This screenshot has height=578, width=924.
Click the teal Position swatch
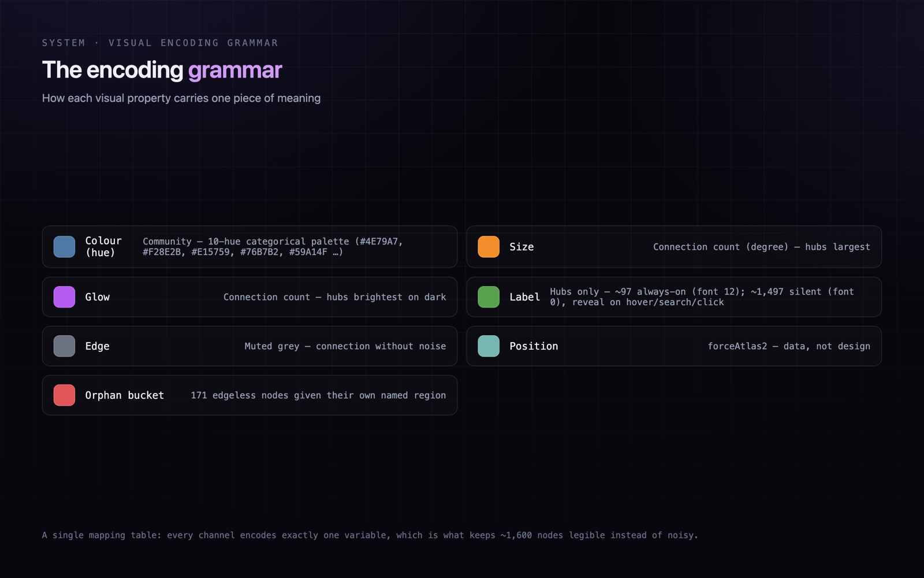point(489,346)
